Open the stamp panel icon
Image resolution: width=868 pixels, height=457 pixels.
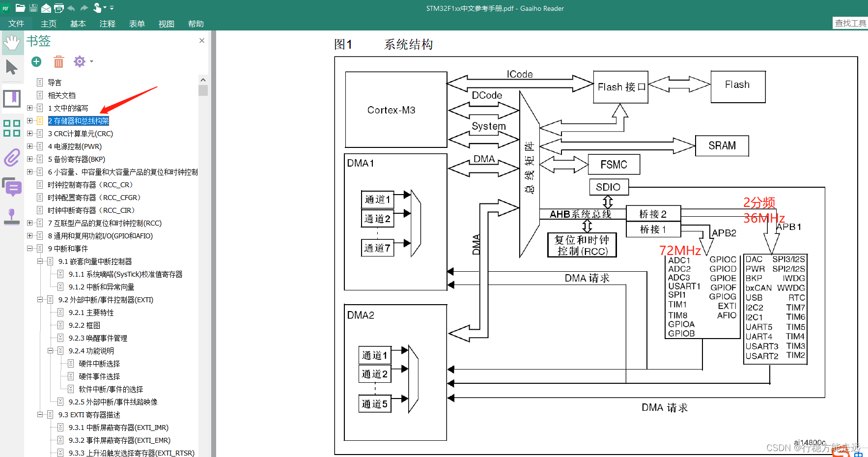click(x=12, y=217)
